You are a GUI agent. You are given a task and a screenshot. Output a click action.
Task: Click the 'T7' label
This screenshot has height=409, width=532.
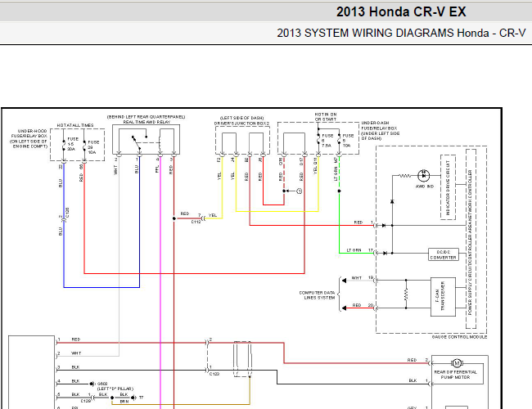click(x=141, y=398)
